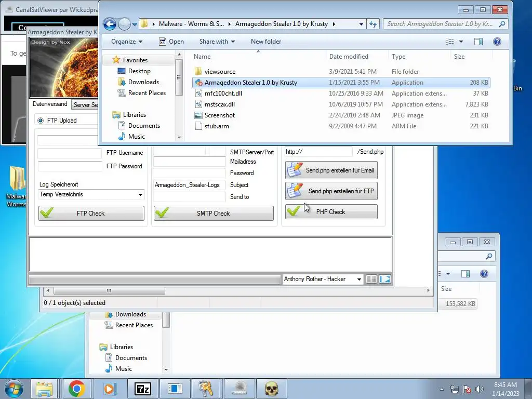Click the Open toolbar item in Explorer
Screen dimensions: 532x399
coord(171,42)
